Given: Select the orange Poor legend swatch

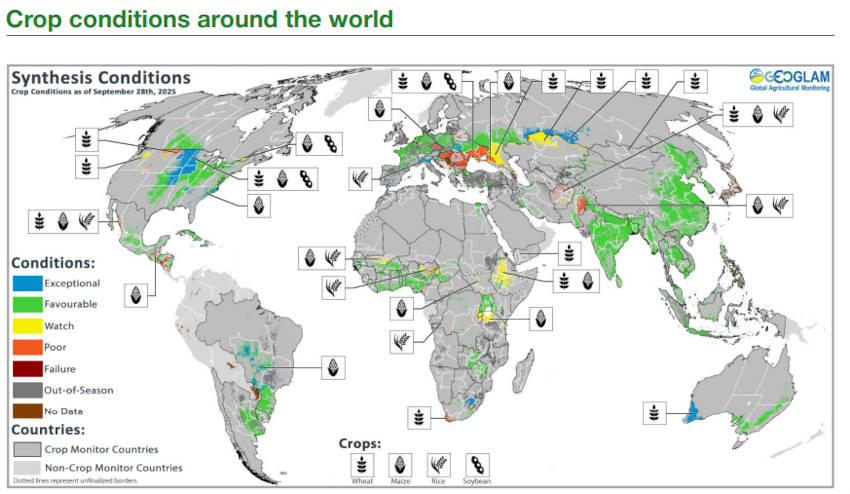Looking at the screenshot, I should click(x=27, y=347).
